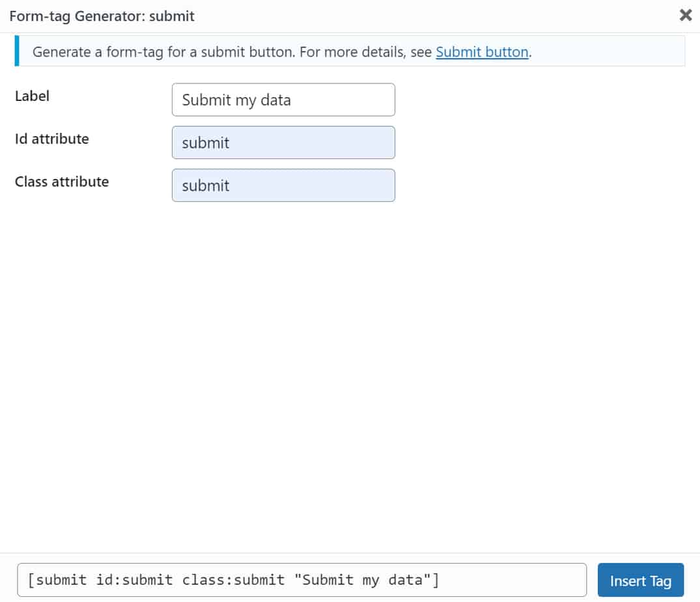Select the Class attribute input value
The image size is (700, 602).
[x=283, y=185]
